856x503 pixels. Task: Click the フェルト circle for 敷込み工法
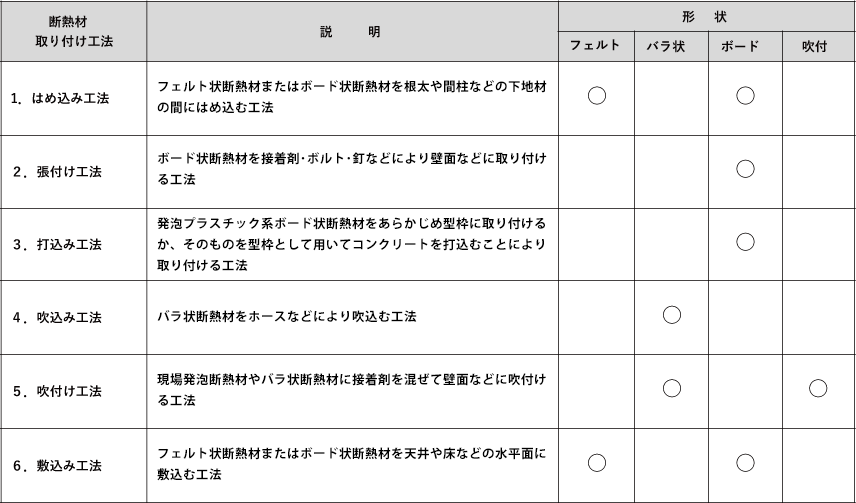click(x=597, y=463)
